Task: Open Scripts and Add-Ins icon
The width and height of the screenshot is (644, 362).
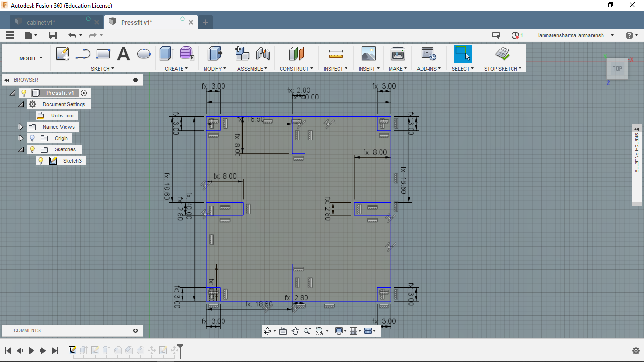Action: coord(428,53)
